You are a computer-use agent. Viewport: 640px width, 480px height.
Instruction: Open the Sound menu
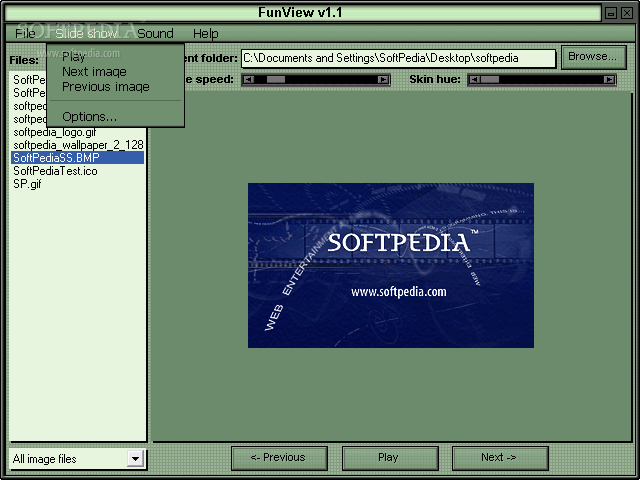tap(155, 33)
